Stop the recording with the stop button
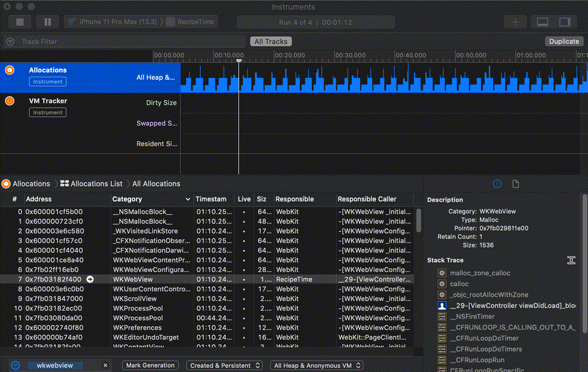This screenshot has height=372, width=588. 20,22
